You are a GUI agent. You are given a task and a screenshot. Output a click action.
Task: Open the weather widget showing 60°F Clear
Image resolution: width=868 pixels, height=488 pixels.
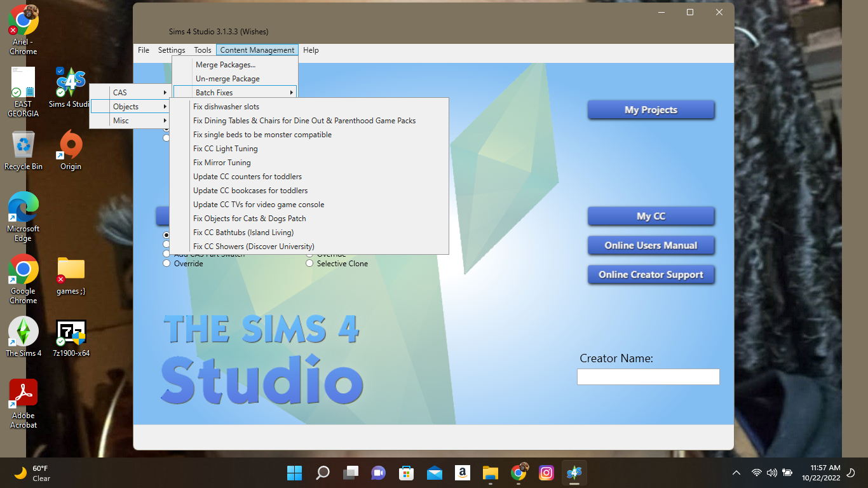pos(32,473)
